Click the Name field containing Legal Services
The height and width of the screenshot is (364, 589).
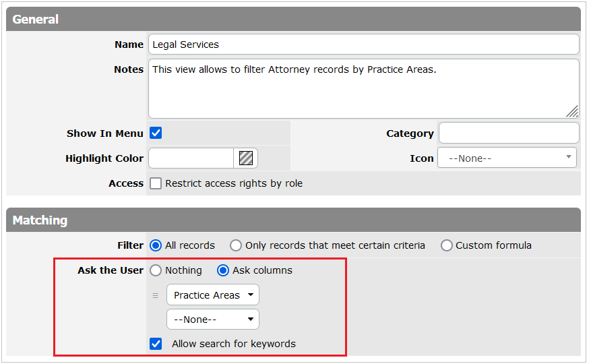364,44
